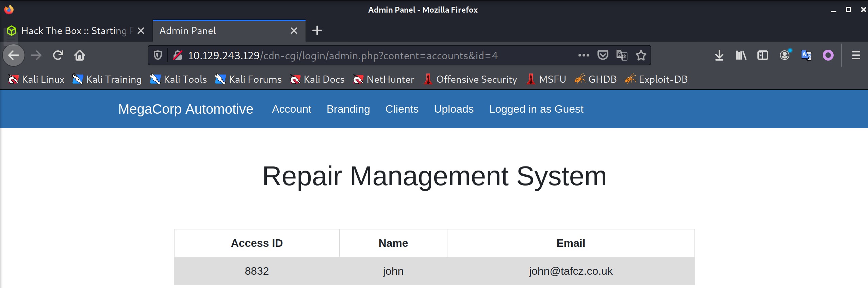
Task: Select the access ID value 8832
Action: tap(257, 271)
